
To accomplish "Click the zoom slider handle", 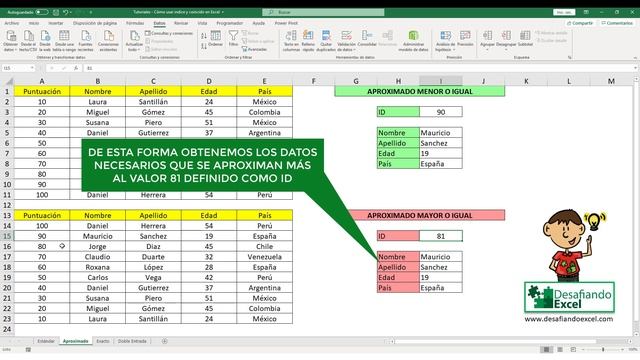I will pos(603,350).
